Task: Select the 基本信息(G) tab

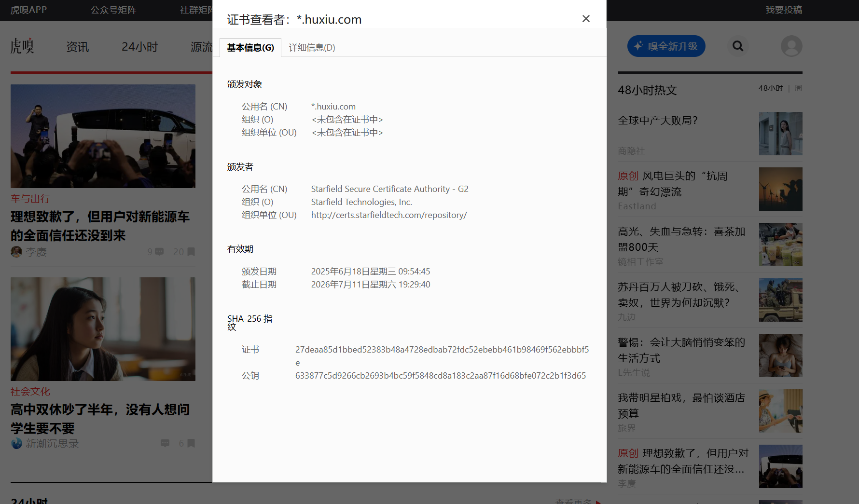Action: click(x=250, y=48)
